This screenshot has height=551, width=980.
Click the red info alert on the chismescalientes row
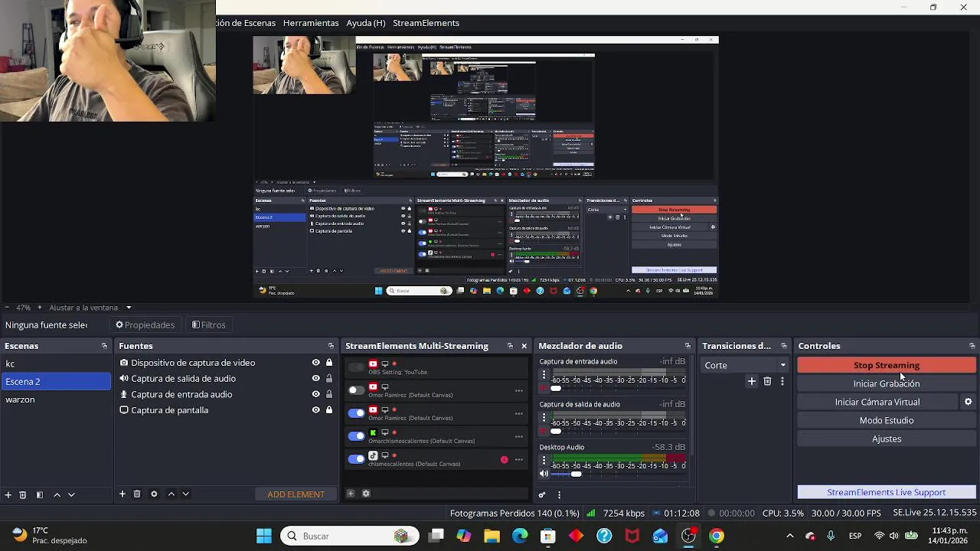[504, 460]
